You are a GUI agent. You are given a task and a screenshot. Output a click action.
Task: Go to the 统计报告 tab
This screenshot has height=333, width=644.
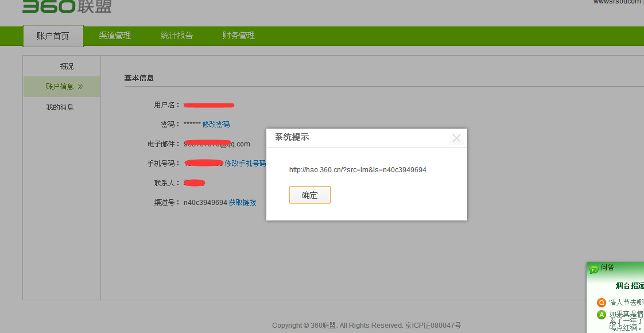click(177, 36)
